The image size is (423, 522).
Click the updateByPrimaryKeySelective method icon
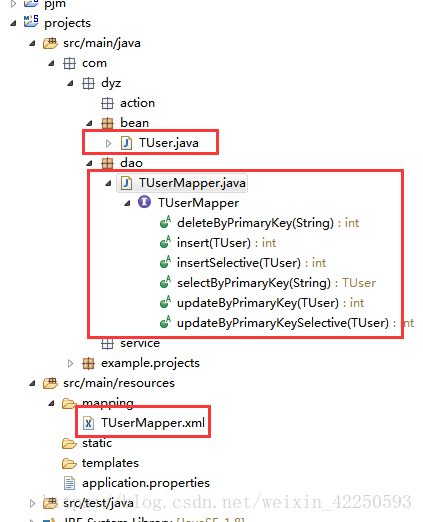165,322
